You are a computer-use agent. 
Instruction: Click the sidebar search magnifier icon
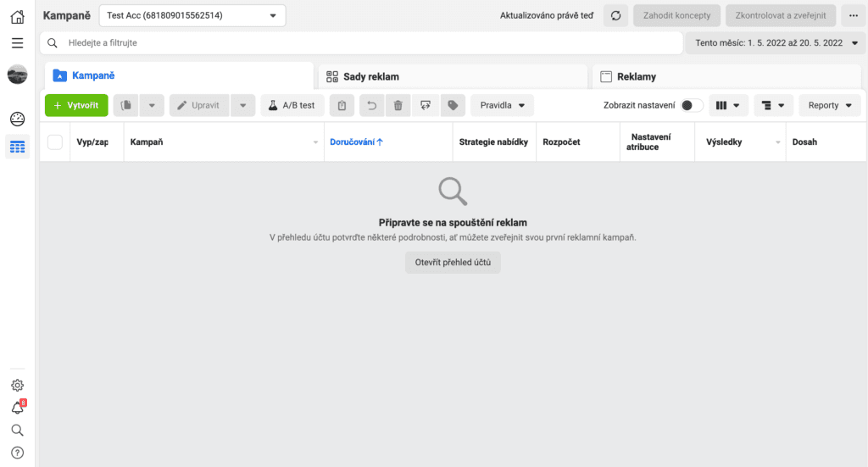click(x=17, y=431)
